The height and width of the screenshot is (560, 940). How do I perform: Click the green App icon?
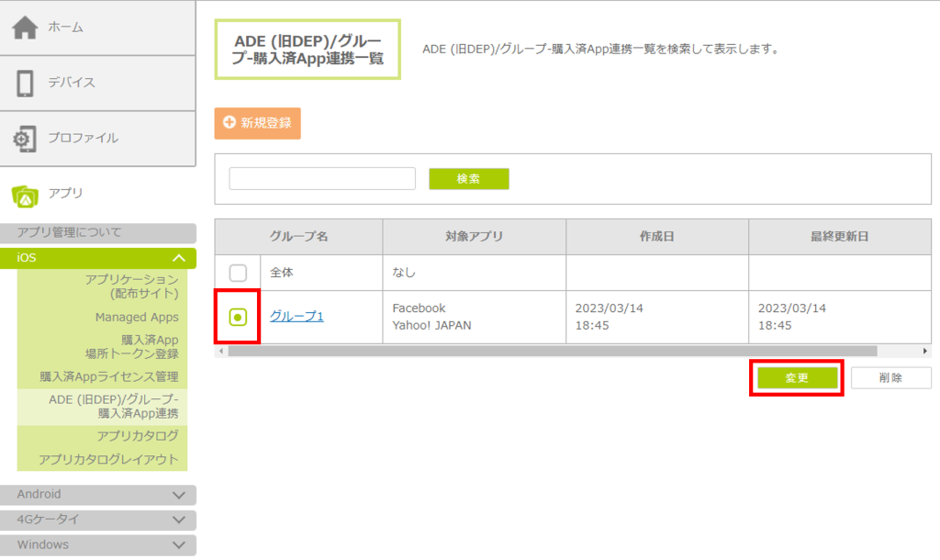25,194
